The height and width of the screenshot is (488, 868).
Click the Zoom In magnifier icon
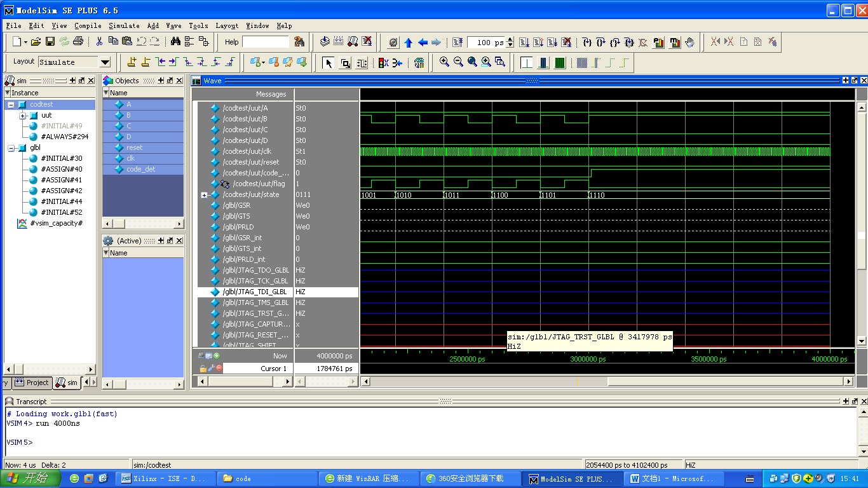444,62
